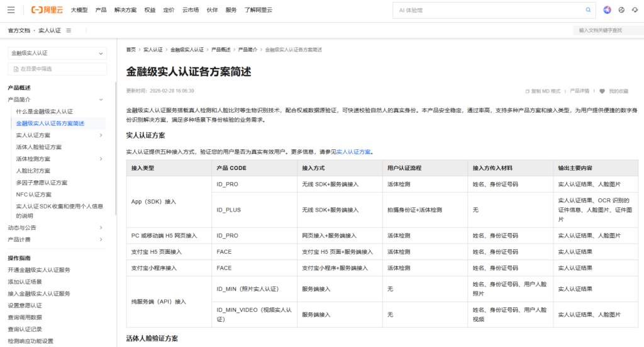Viewport: 644px width, 347px height.
Task: Click the list icon beside 实人认证
Action: tap(69, 30)
